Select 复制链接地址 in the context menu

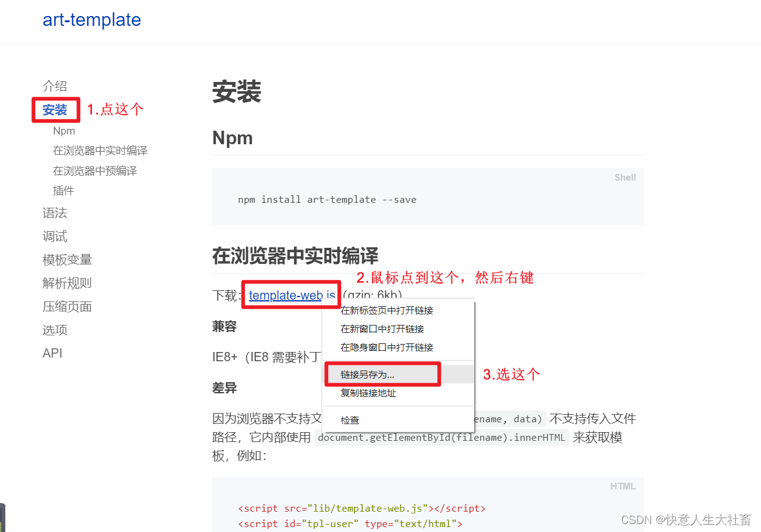click(x=398, y=393)
